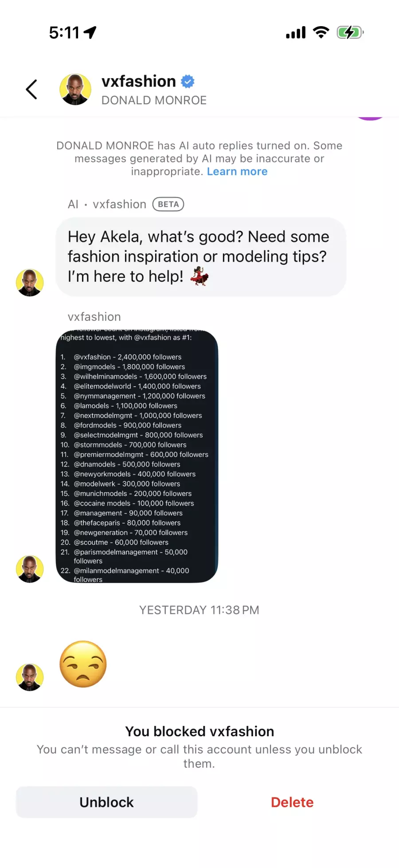This screenshot has width=399, height=868.
Task: Open the follower list image message
Action: (137, 456)
